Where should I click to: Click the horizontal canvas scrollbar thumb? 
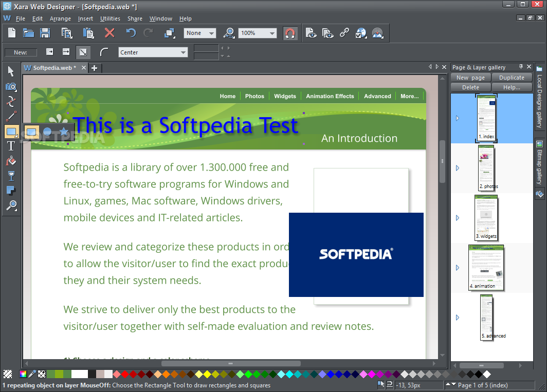(231, 363)
